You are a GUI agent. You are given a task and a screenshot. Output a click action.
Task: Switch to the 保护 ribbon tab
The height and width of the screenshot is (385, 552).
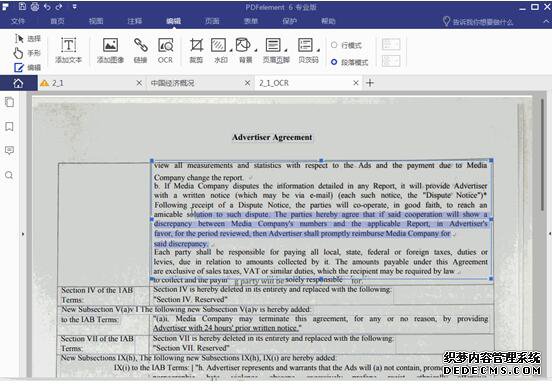pos(289,21)
